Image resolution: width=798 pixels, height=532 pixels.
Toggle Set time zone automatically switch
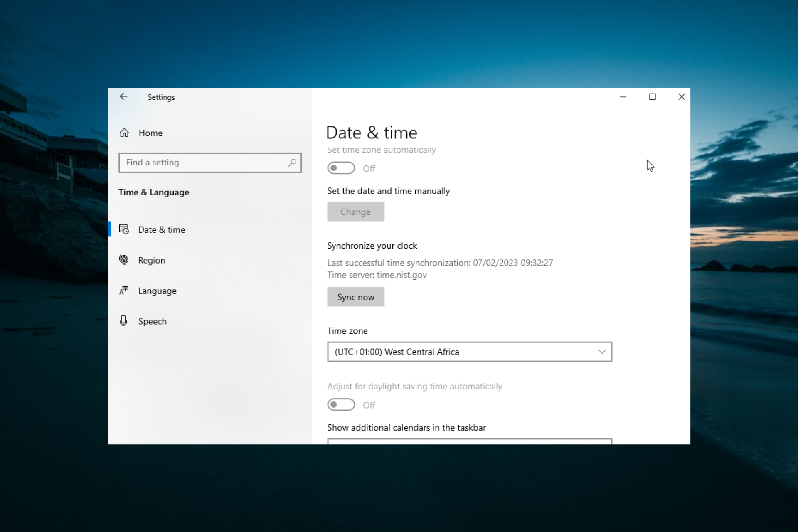pos(341,168)
